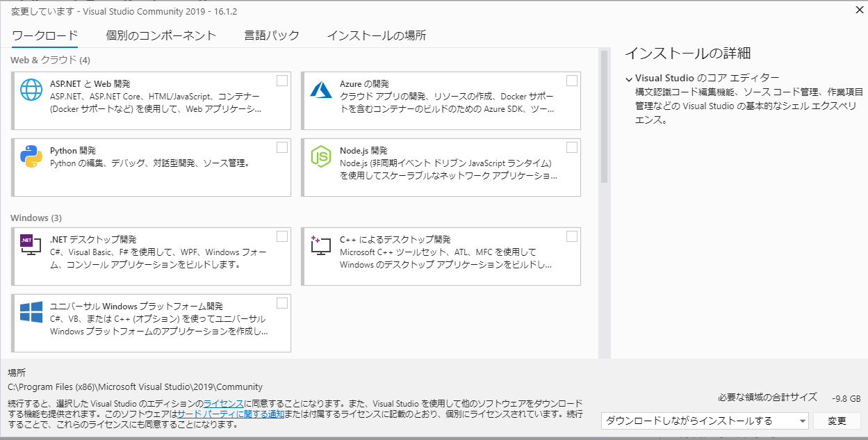The height and width of the screenshot is (440, 868).
Task: Enable the ASP.NET と Web 開発 checkbox
Action: (x=282, y=81)
